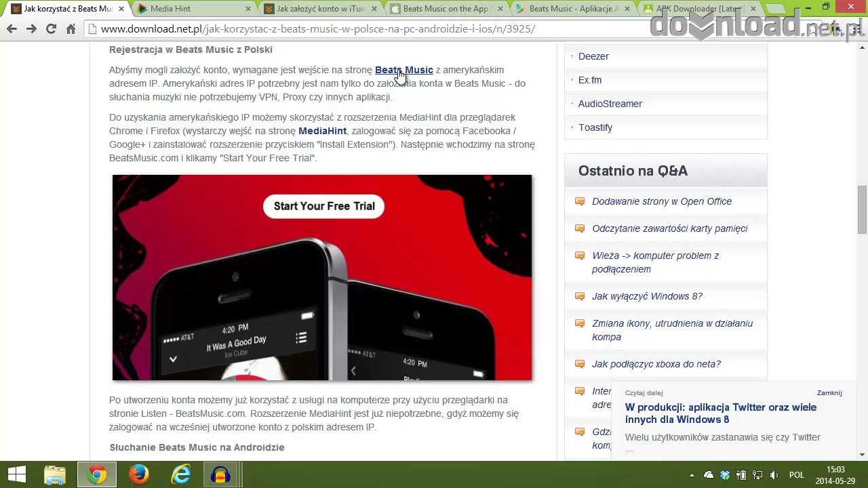Click the page vertical scrollbar thumb
The height and width of the screenshot is (488, 868).
point(862,210)
